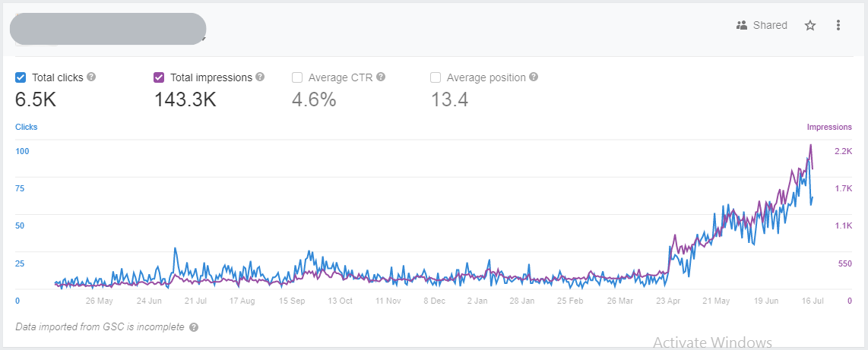This screenshot has width=868, height=350.
Task: Click the 19 Jun date label
Action: point(766,301)
